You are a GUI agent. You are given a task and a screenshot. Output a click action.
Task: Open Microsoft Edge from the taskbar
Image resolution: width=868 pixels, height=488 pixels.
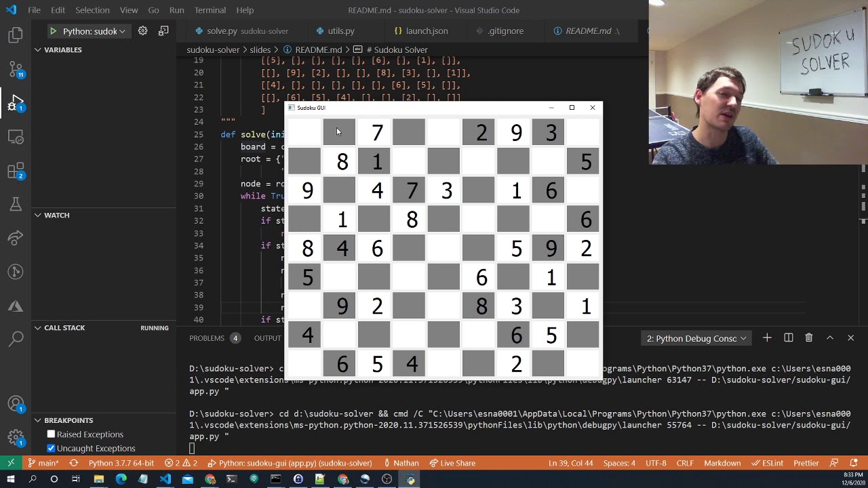[121, 480]
